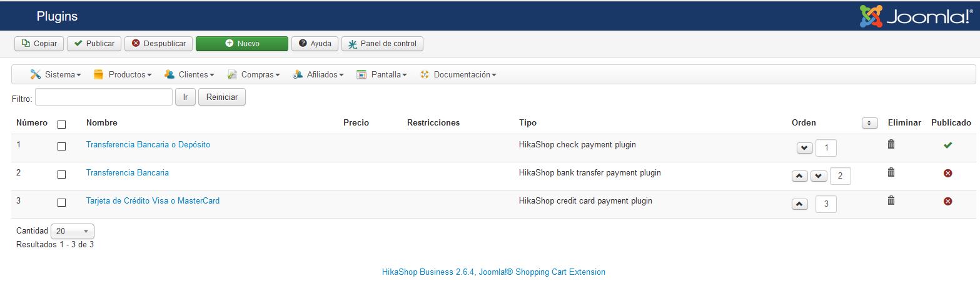The height and width of the screenshot is (286, 980).
Task: Click the Plugins page title
Action: click(57, 16)
